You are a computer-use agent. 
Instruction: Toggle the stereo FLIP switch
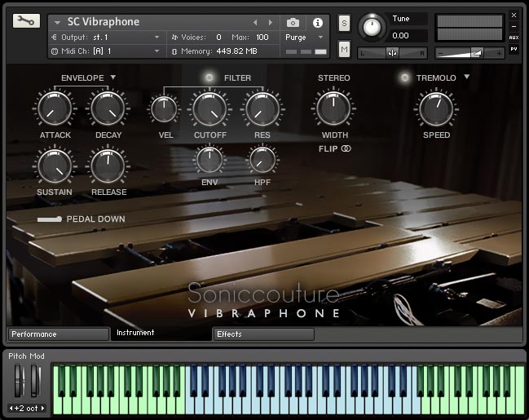tap(346, 148)
